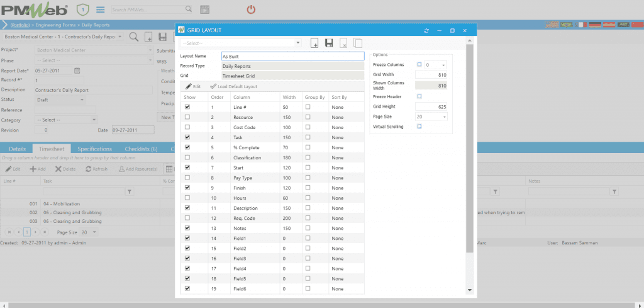Click the add new layout icon
The image size is (644, 308).
315,43
